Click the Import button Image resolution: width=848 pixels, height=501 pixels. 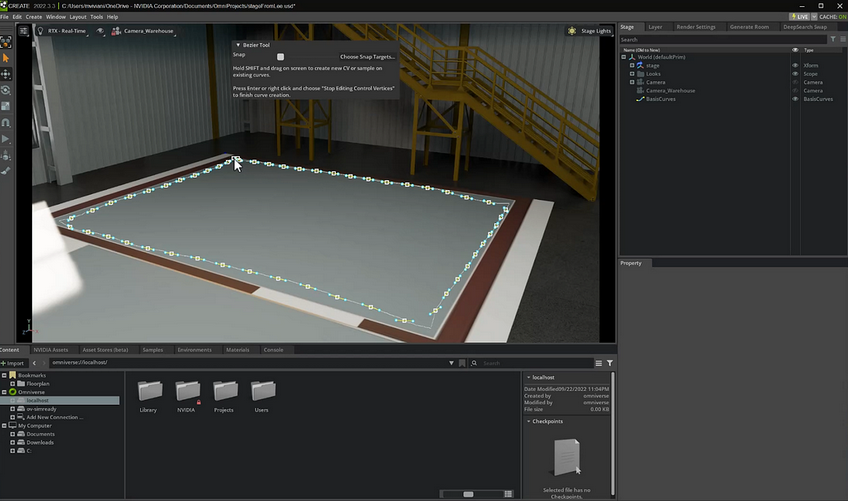[12, 363]
